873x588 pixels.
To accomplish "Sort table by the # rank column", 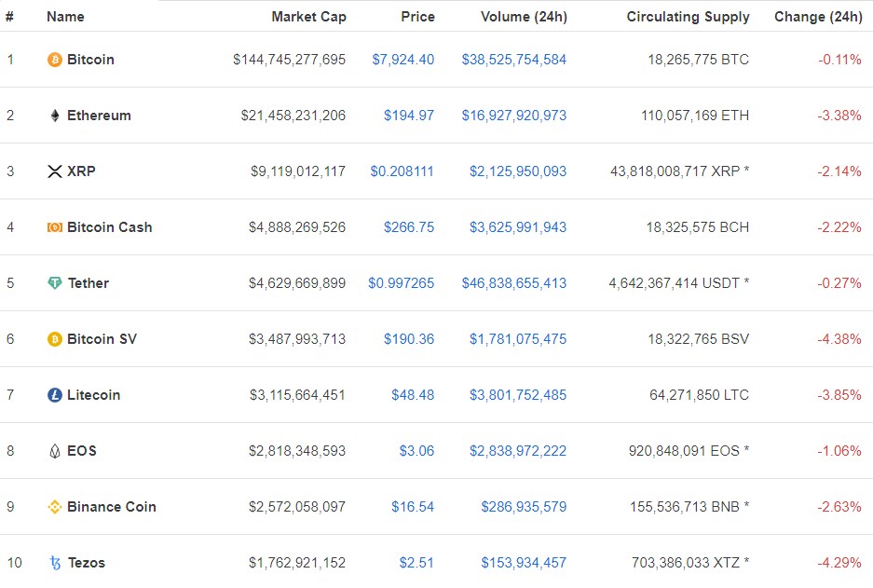I will point(9,17).
